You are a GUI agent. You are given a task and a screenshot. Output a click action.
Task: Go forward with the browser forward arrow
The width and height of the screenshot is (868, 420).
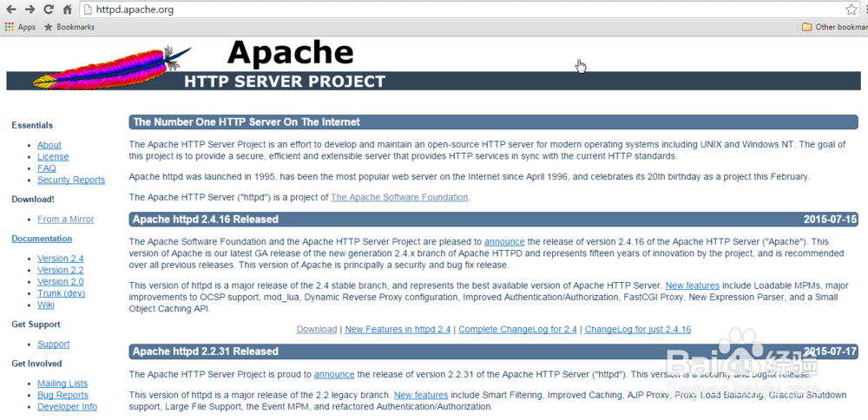tap(30, 10)
